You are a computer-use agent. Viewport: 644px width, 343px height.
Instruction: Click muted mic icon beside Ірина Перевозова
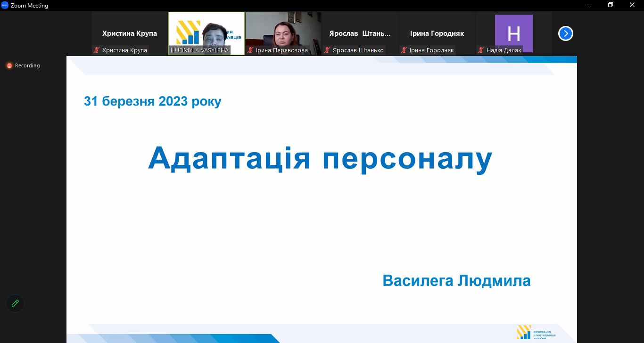pos(250,50)
